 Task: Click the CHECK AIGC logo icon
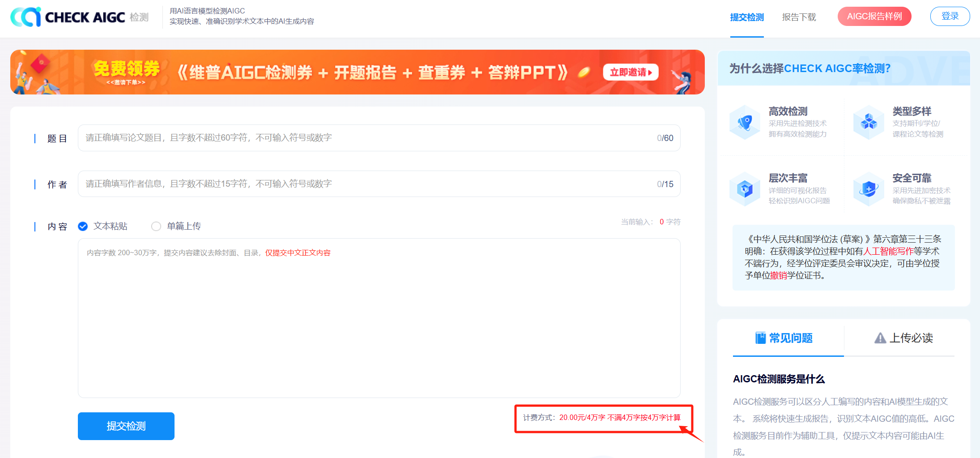[x=26, y=17]
